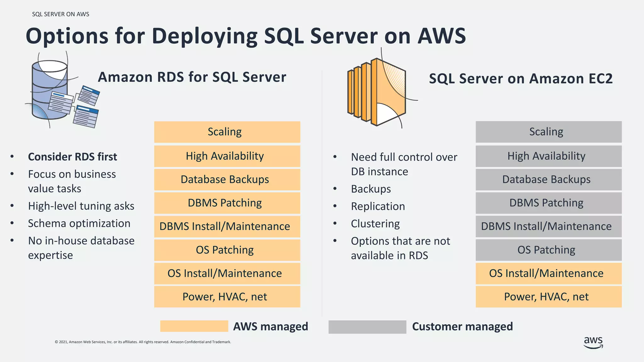
Task: Click the slide title Options for Deploying SQL Server
Action: tap(246, 36)
